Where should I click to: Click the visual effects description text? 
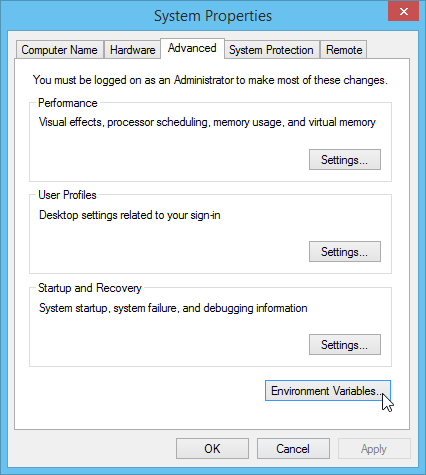[x=207, y=122]
